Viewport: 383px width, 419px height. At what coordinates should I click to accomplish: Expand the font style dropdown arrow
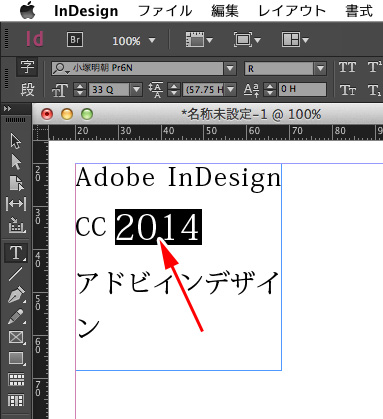coord(320,69)
